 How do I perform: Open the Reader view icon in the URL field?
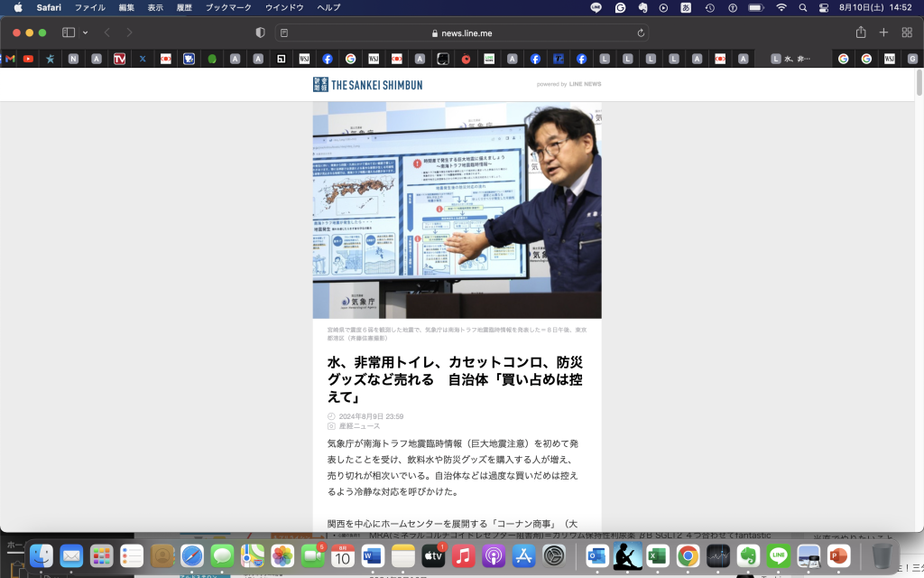(x=282, y=32)
